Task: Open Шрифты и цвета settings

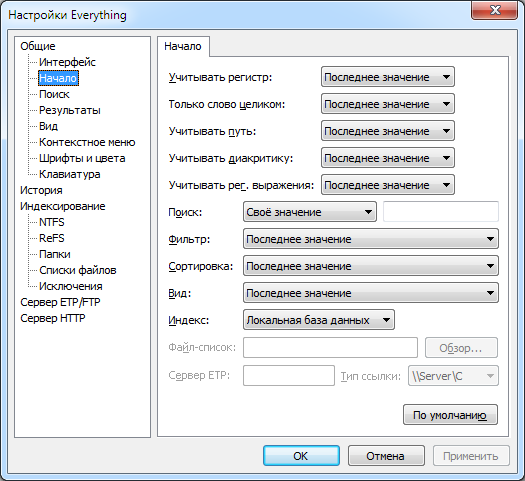Action: (x=82, y=158)
